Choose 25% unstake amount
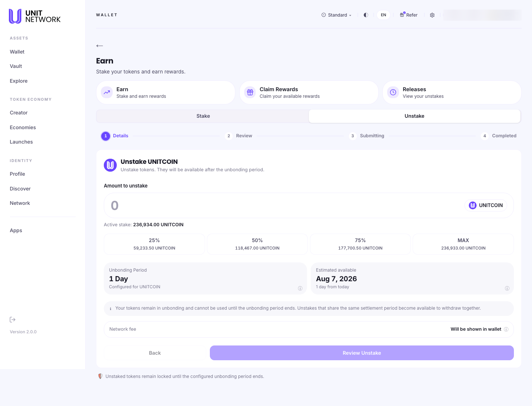The height and width of the screenshot is (406, 532). 154,244
